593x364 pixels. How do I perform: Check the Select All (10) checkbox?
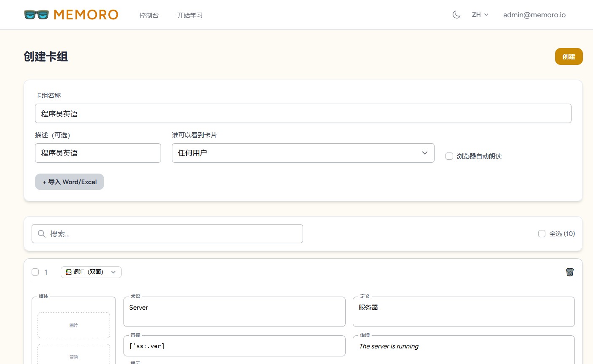tap(542, 234)
